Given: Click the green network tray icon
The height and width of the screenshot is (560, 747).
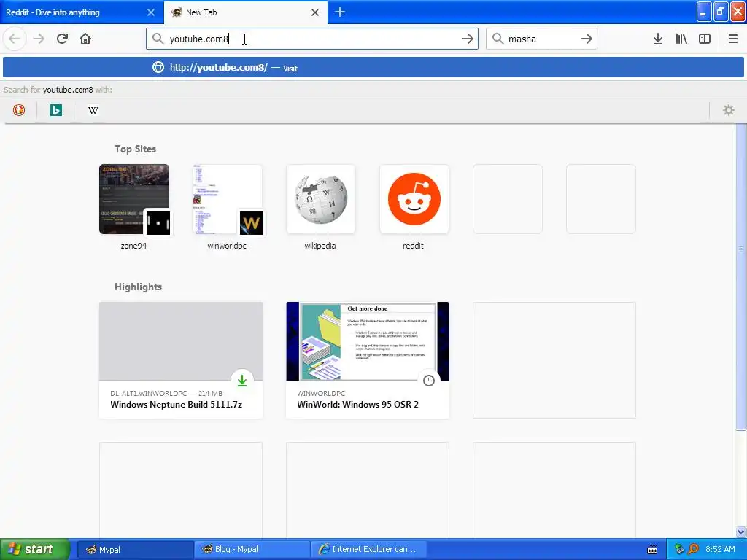Looking at the screenshot, I should [679, 549].
